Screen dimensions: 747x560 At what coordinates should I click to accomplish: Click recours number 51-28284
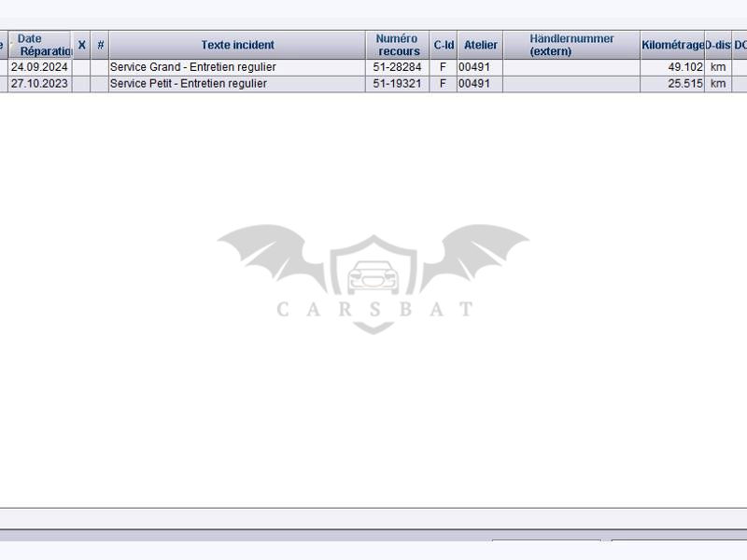(398, 68)
